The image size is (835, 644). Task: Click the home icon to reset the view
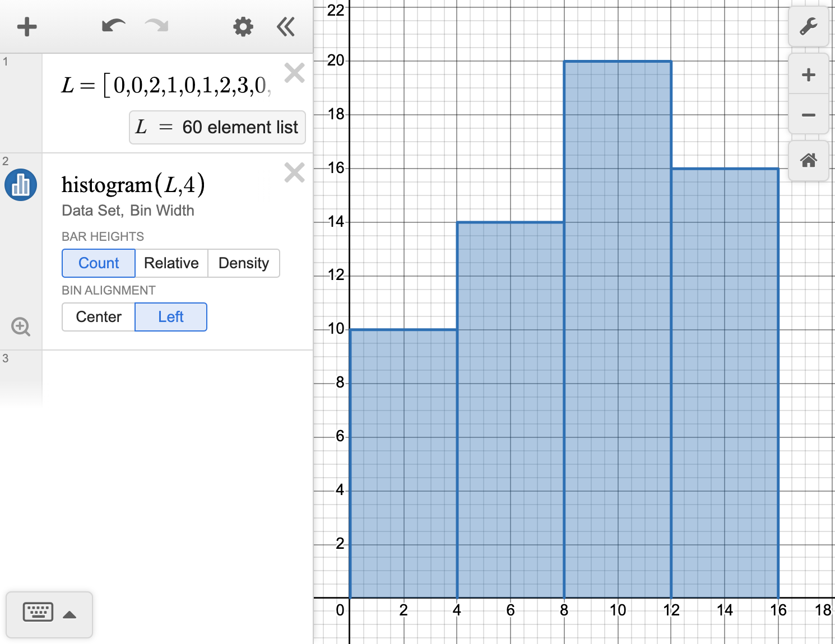click(x=809, y=161)
